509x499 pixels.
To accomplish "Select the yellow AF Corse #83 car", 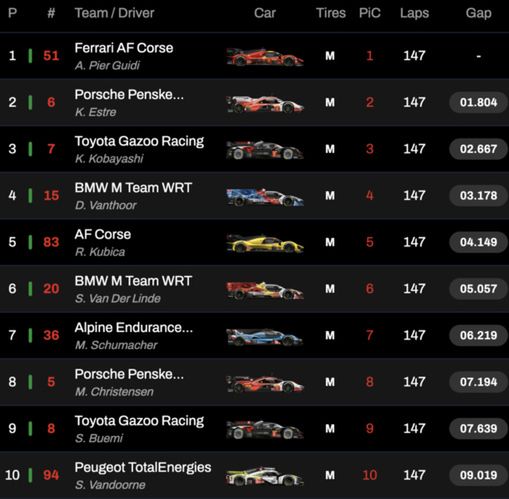I will pos(265,243).
